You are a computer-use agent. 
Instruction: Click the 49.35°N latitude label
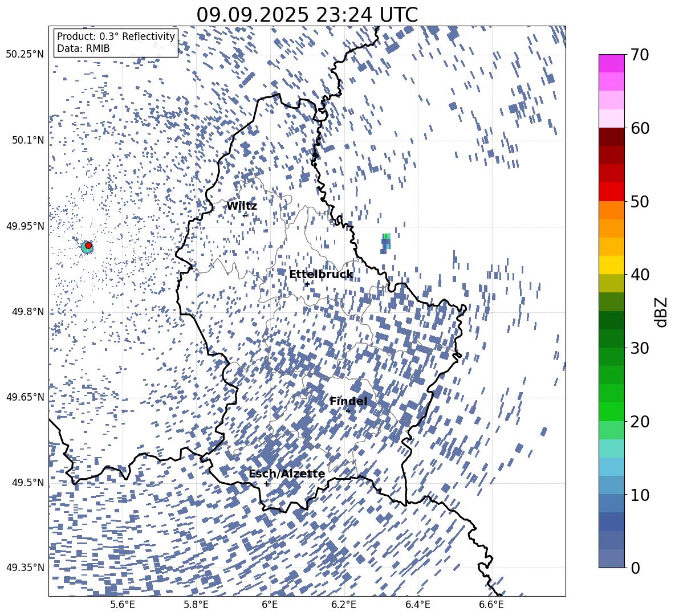[25, 568]
